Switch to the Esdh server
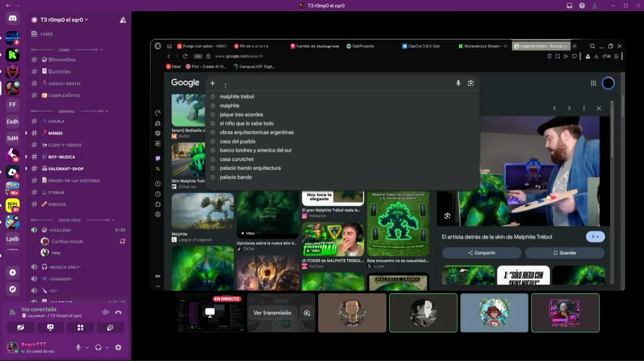Screen dimensions: 644x361 point(13,122)
